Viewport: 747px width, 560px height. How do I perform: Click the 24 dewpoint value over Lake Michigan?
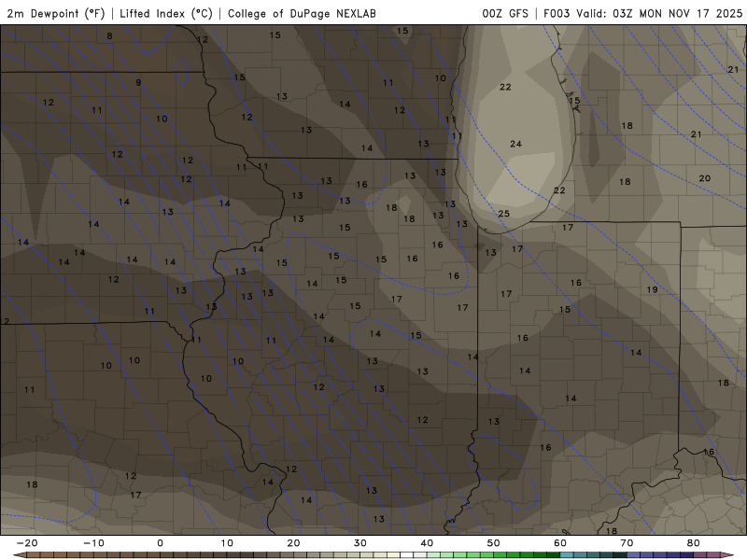(516, 144)
